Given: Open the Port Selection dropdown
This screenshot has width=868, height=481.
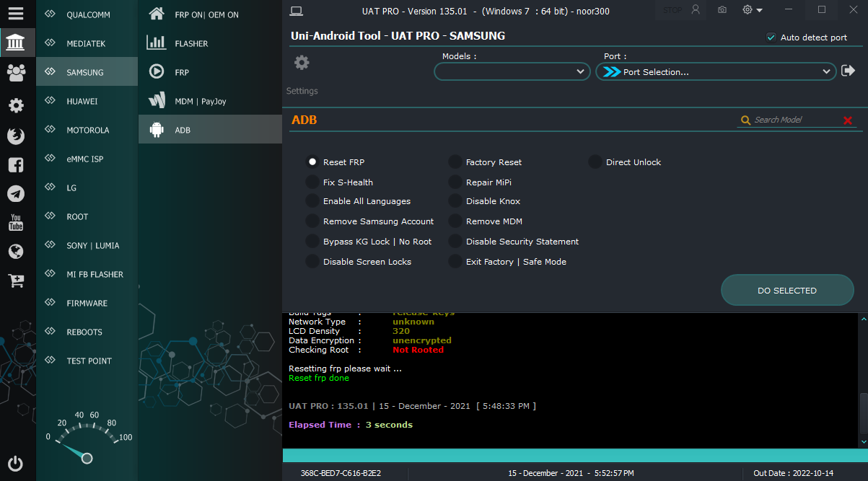Looking at the screenshot, I should tap(716, 71).
